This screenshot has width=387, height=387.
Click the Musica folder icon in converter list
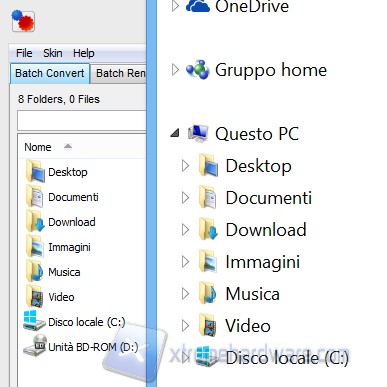(x=35, y=271)
